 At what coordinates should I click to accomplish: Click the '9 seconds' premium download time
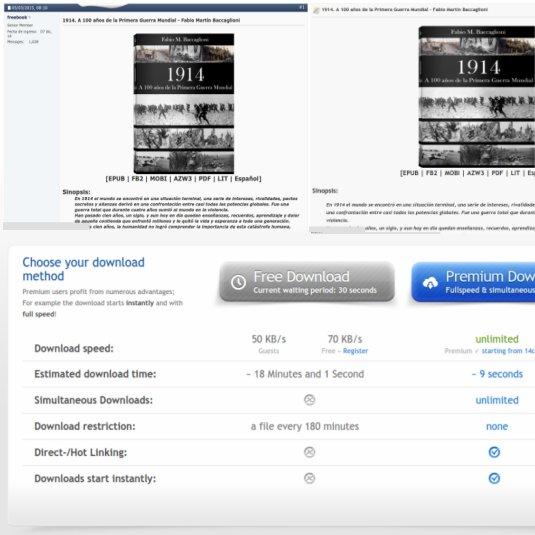(501, 374)
